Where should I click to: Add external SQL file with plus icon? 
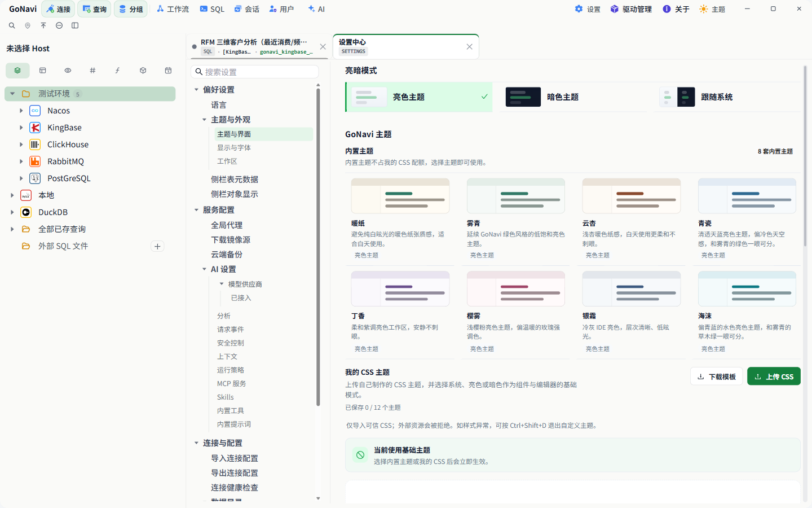158,246
